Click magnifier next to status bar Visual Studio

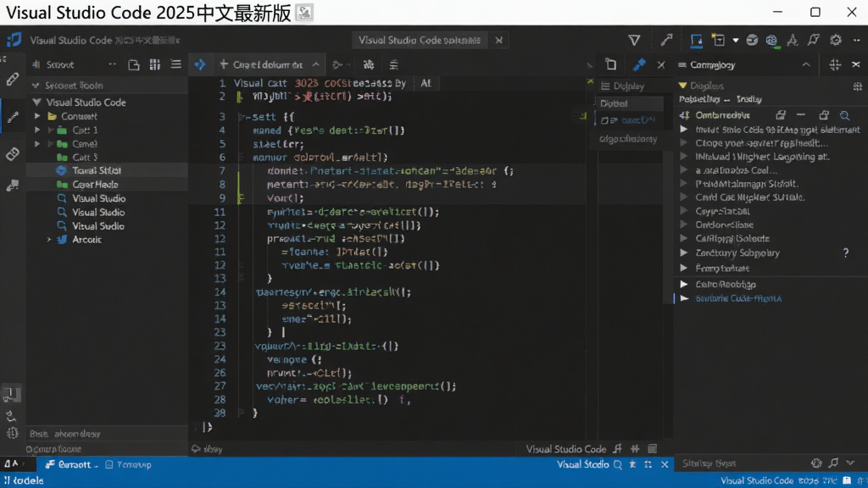coord(618,465)
